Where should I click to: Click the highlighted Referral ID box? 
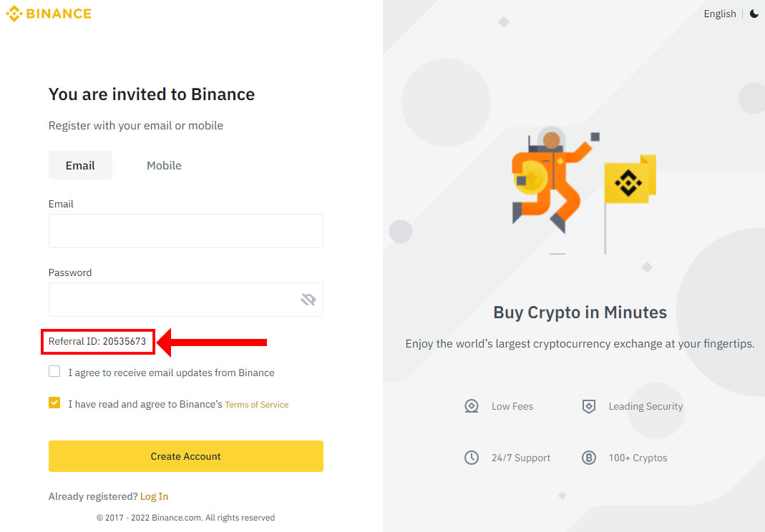97,341
